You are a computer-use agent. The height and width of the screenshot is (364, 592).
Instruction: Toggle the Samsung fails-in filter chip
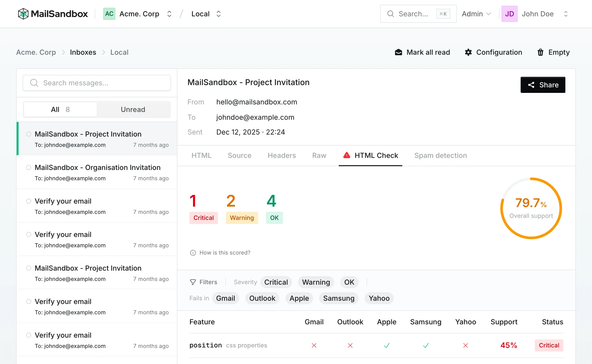click(x=338, y=298)
